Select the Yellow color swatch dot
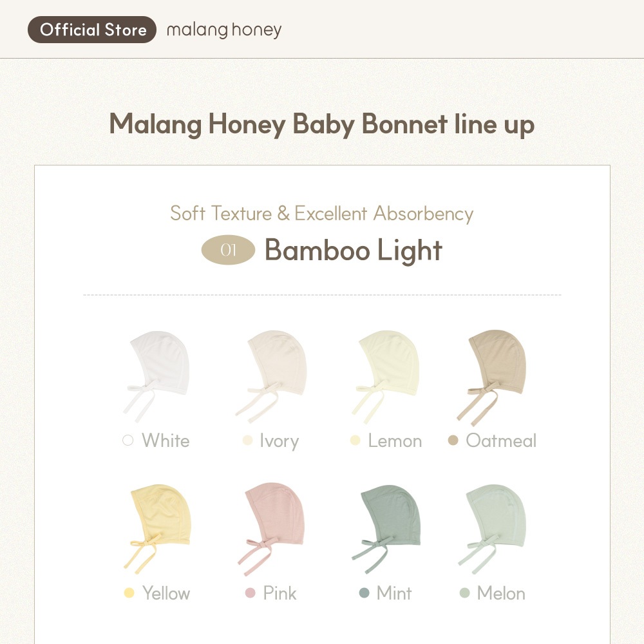 tap(129, 592)
